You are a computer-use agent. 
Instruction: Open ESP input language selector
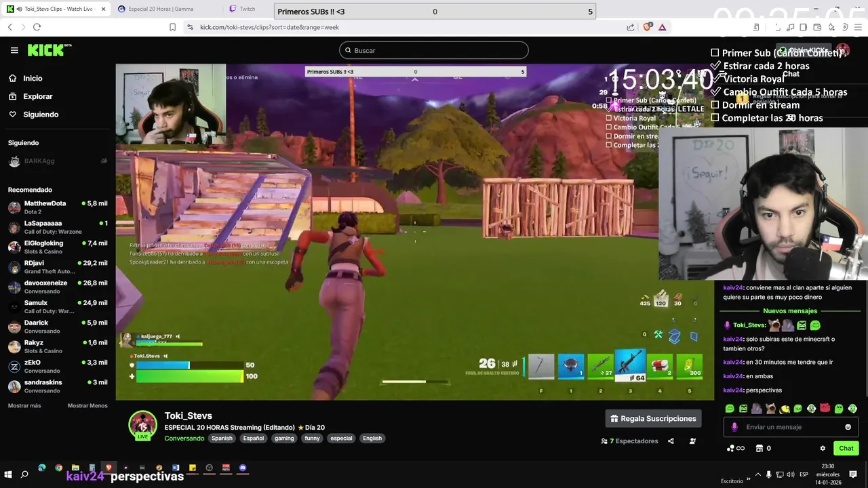804,474
